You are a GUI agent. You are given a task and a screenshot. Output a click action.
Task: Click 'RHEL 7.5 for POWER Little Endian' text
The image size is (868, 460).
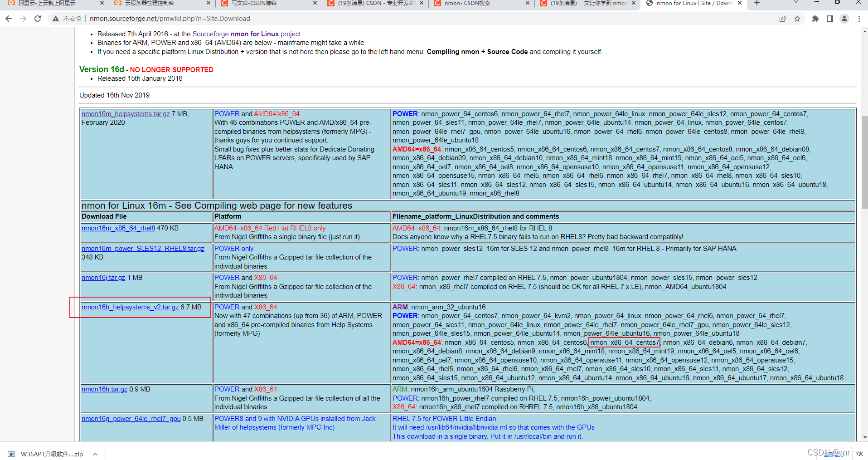point(444,419)
